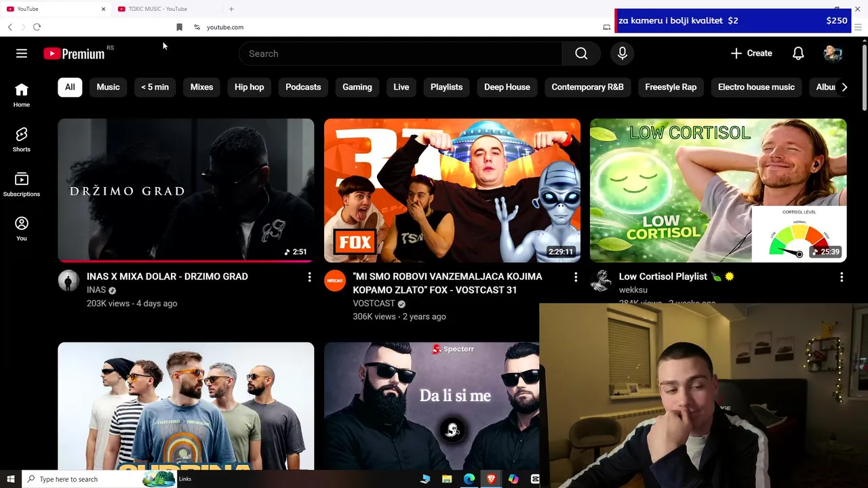This screenshot has width=868, height=488.
Task: Open the account avatar menu
Action: click(x=833, y=54)
